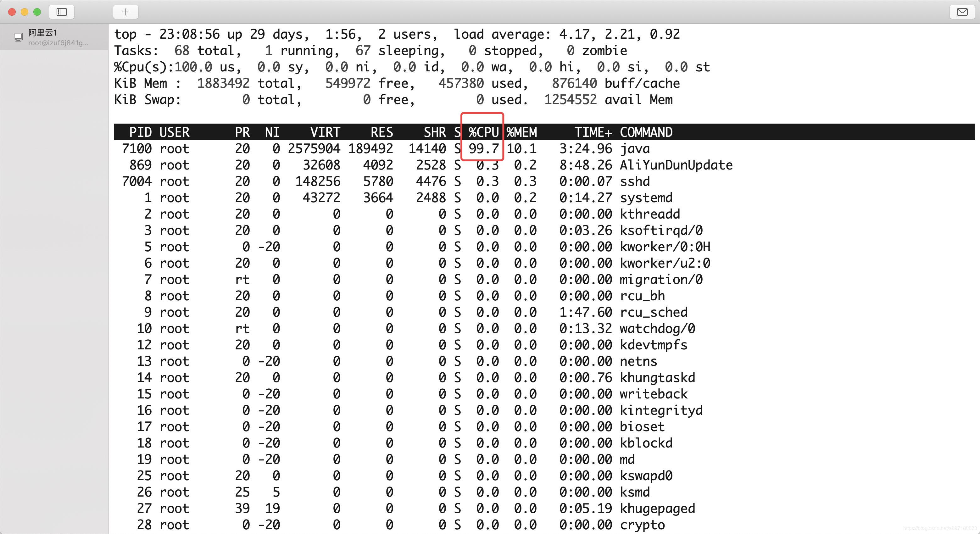This screenshot has width=980, height=534.
Task: Open the envelope mail icon
Action: 962,12
